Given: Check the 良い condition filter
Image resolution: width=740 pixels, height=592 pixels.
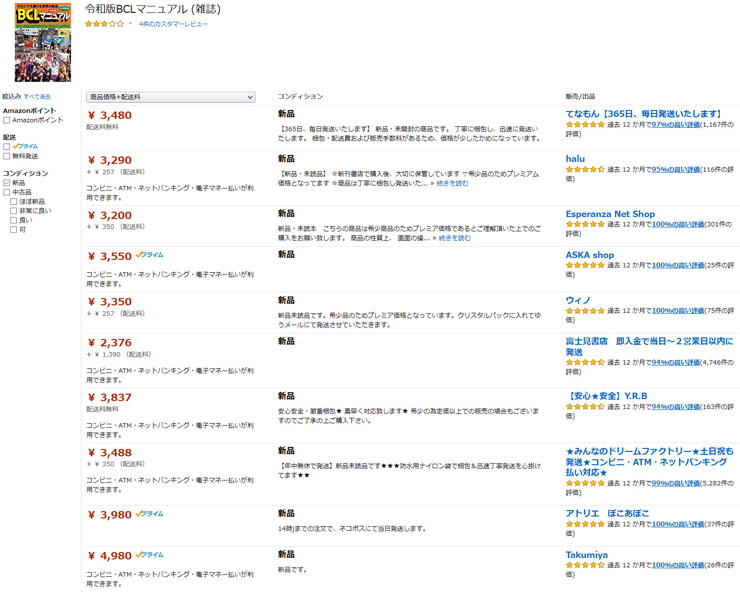Looking at the screenshot, I should tap(13, 220).
